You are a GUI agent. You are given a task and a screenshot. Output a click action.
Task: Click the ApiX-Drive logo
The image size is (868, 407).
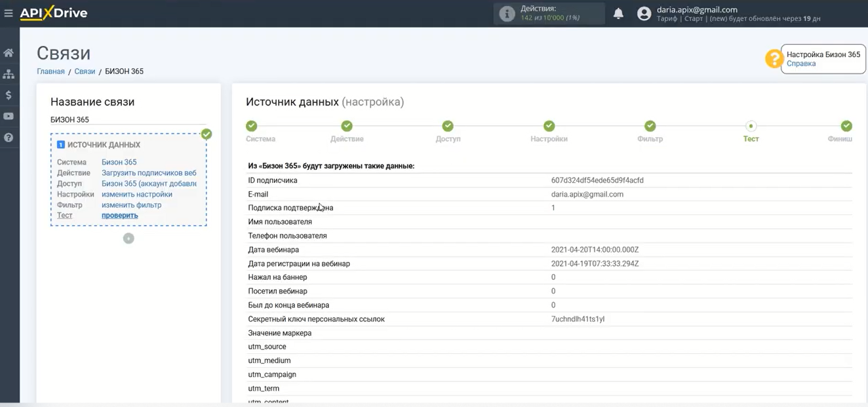point(53,13)
